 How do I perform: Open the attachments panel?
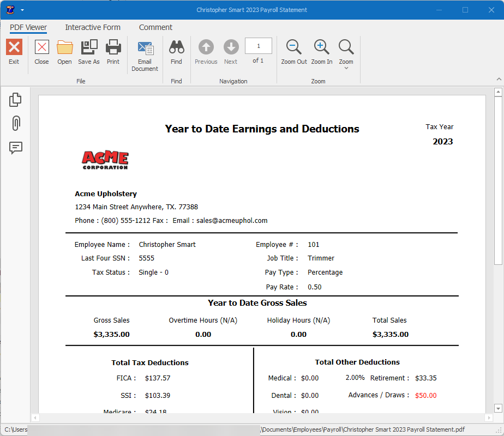(x=15, y=123)
